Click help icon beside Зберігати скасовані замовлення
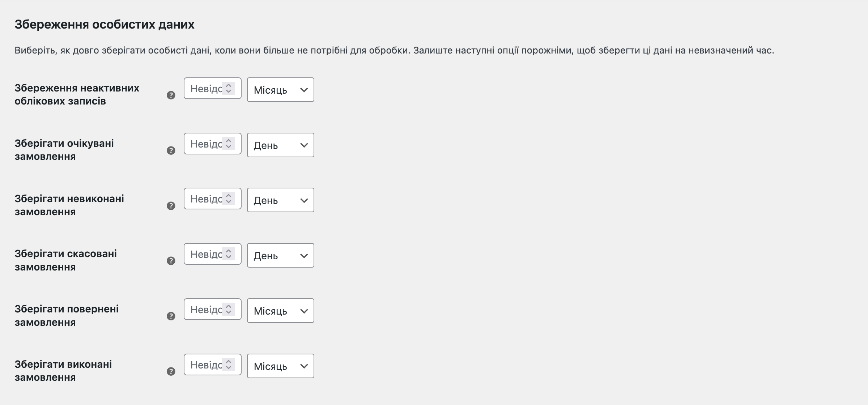 pos(171,261)
